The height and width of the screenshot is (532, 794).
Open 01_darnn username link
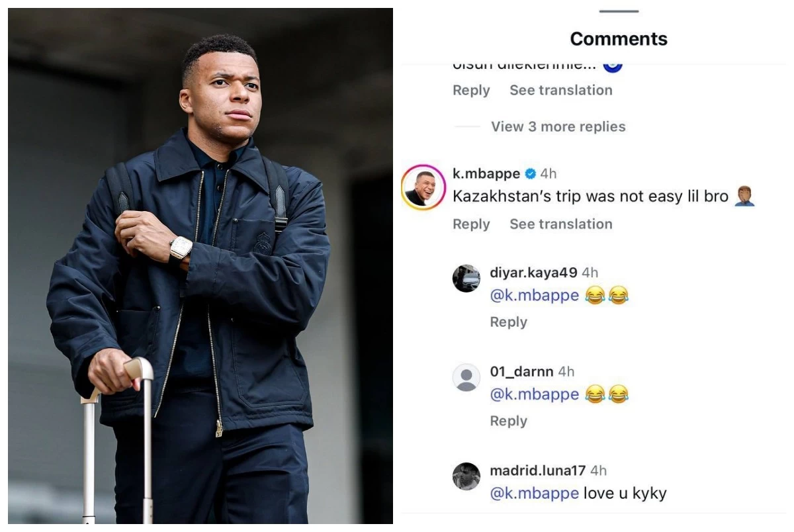(x=521, y=372)
